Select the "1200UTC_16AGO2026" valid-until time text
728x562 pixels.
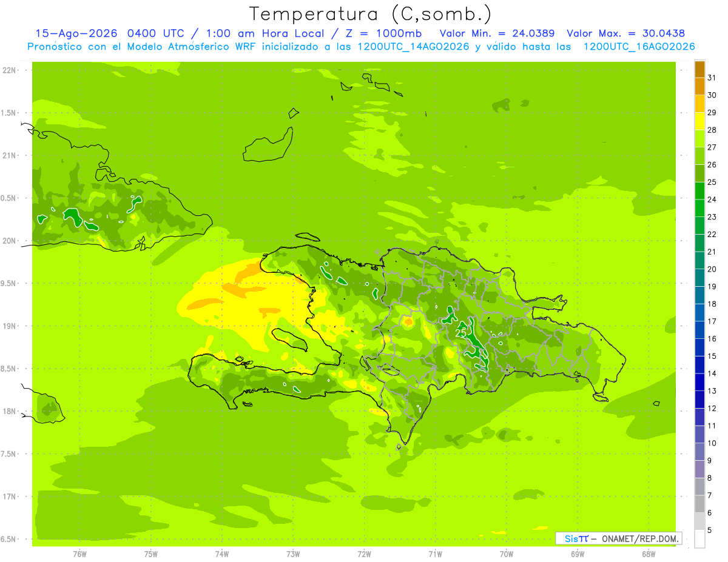tap(639, 47)
